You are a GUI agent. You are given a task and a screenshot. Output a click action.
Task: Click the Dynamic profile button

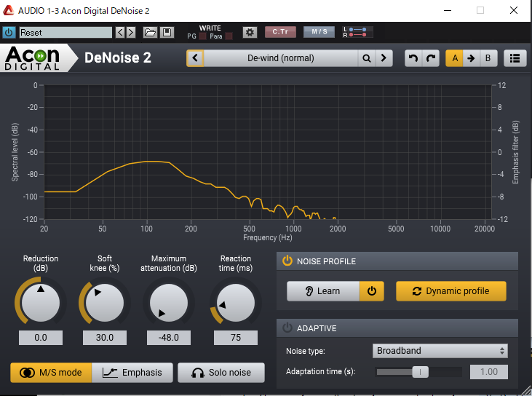[x=451, y=291]
